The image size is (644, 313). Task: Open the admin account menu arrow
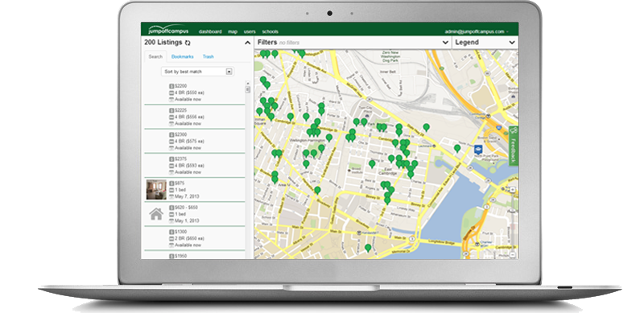point(508,31)
